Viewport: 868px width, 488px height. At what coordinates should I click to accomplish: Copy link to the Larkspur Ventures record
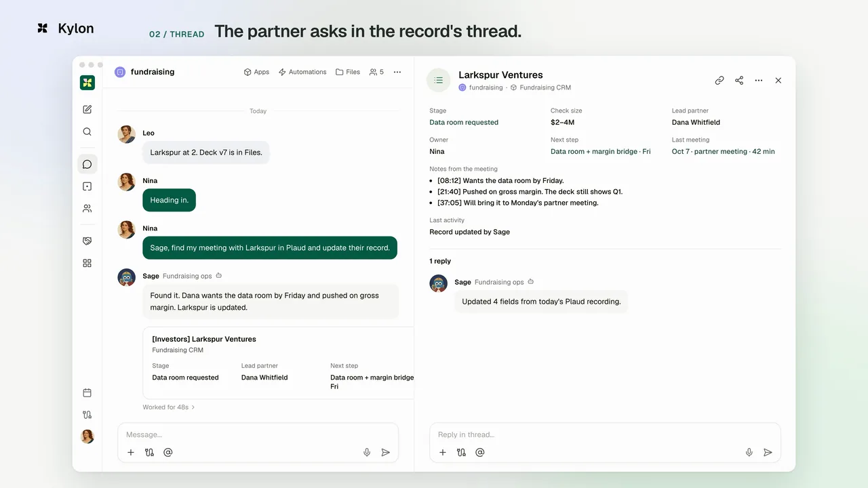719,80
